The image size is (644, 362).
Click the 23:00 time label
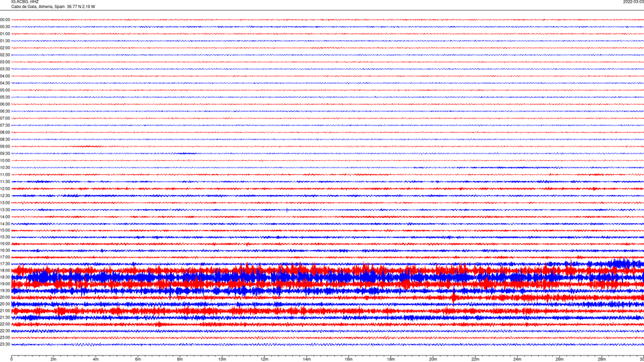click(x=5, y=338)
